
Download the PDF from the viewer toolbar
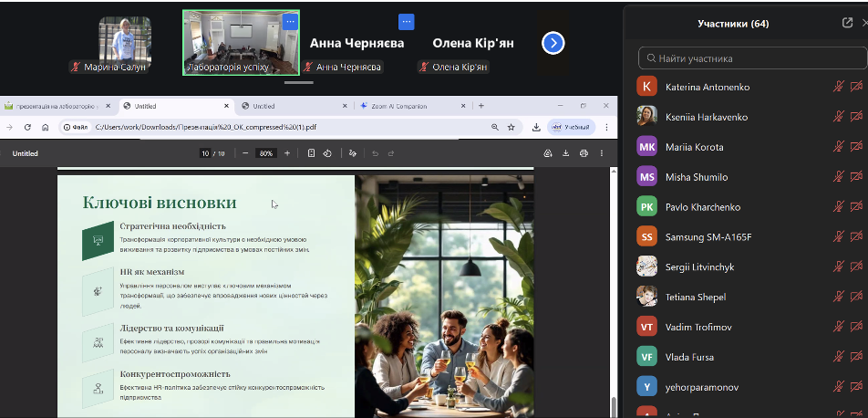tap(565, 153)
